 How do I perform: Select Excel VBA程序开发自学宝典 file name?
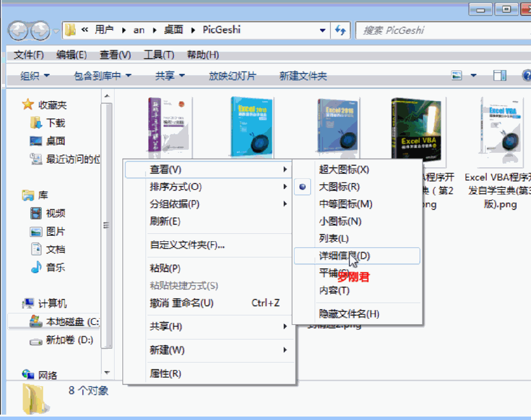coord(498,191)
